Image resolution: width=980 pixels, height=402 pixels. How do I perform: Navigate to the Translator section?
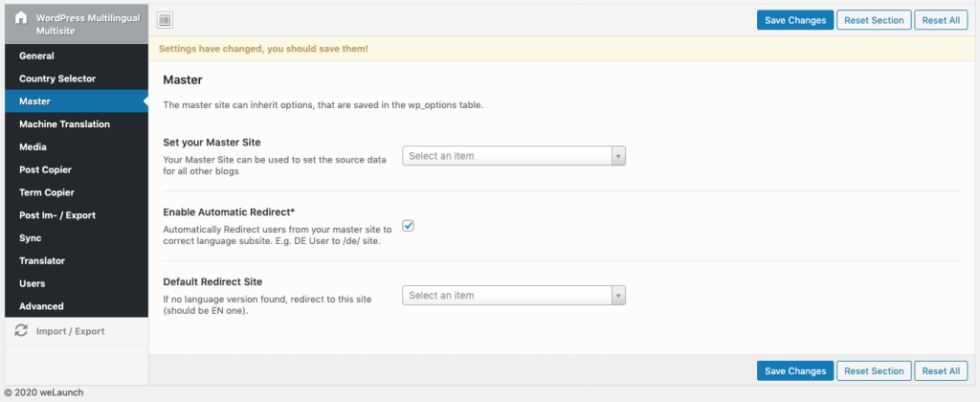[42, 260]
